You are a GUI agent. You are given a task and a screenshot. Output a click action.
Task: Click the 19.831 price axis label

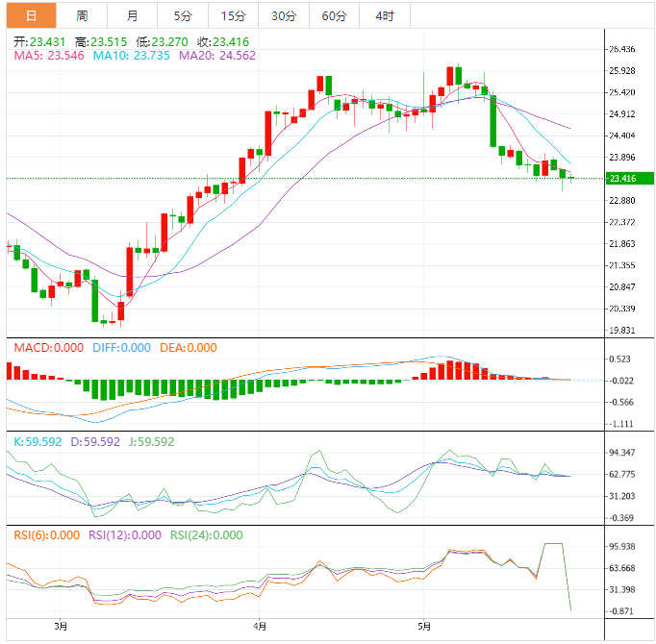tap(622, 331)
